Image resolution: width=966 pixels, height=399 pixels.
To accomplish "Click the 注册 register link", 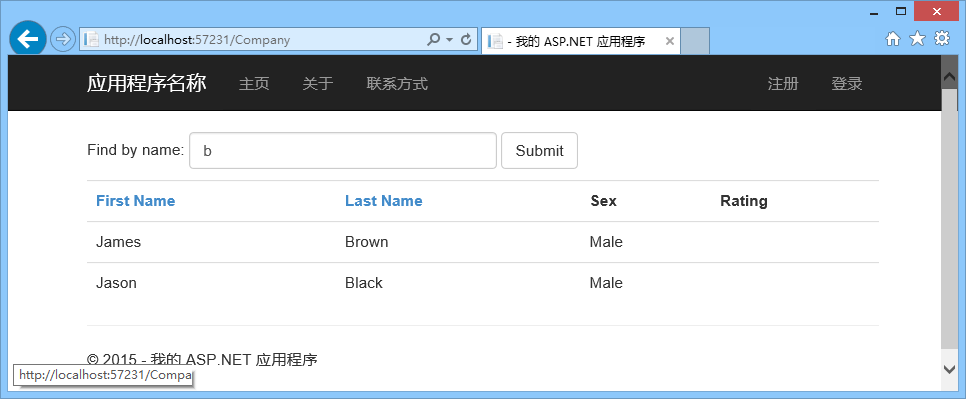I will [x=783, y=84].
